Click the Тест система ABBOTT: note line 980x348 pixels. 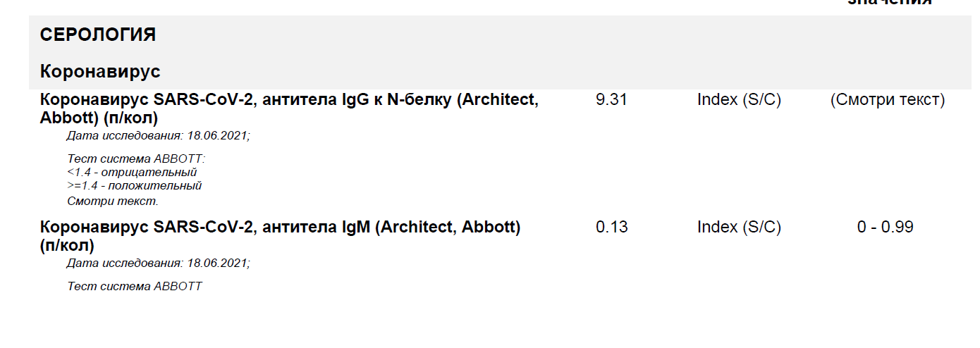point(136,159)
